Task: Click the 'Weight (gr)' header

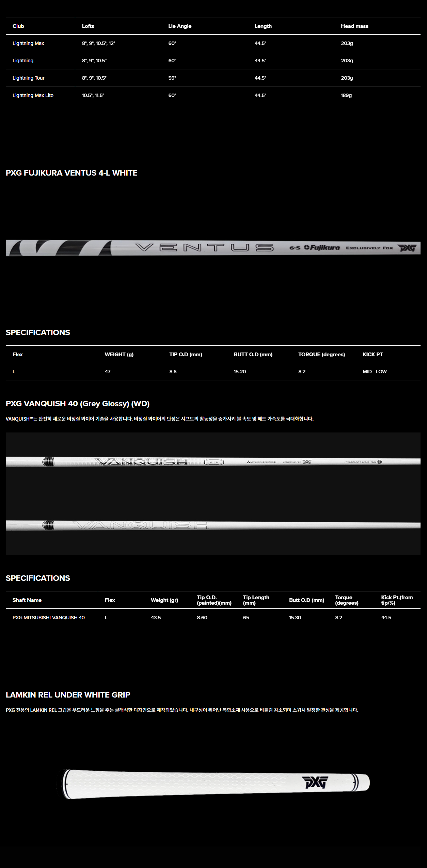Action: 164,600
